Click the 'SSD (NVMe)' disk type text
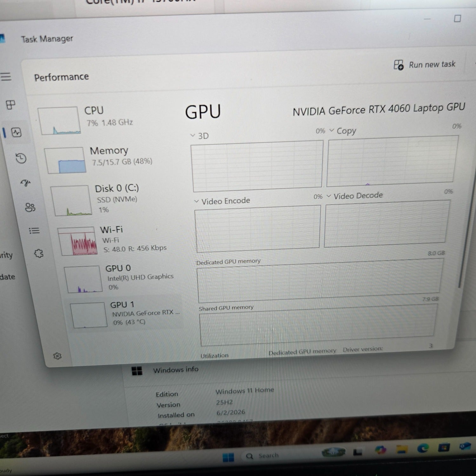 [x=117, y=200]
